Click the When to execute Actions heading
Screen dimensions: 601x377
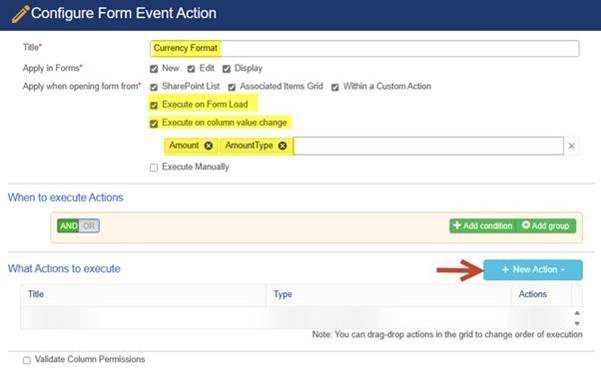(66, 198)
